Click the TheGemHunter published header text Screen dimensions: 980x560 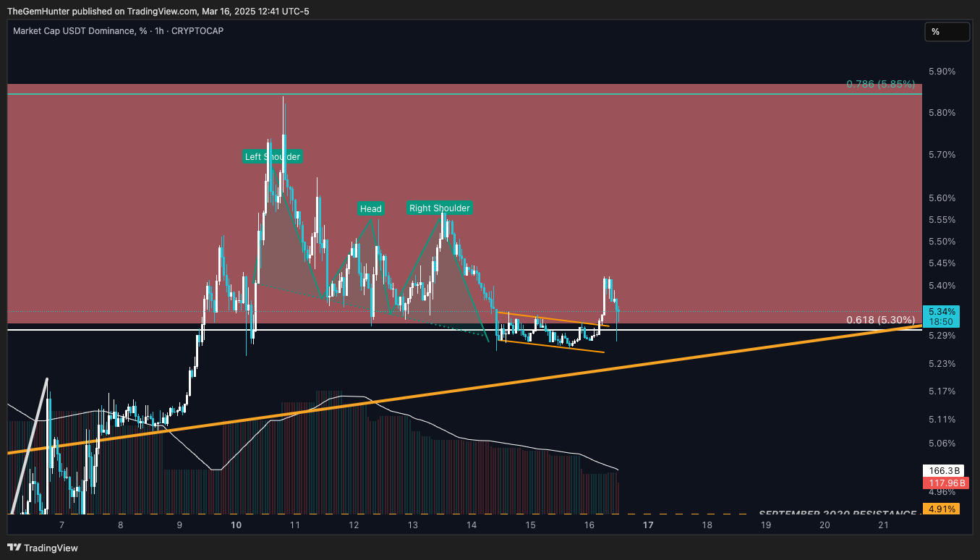(158, 11)
